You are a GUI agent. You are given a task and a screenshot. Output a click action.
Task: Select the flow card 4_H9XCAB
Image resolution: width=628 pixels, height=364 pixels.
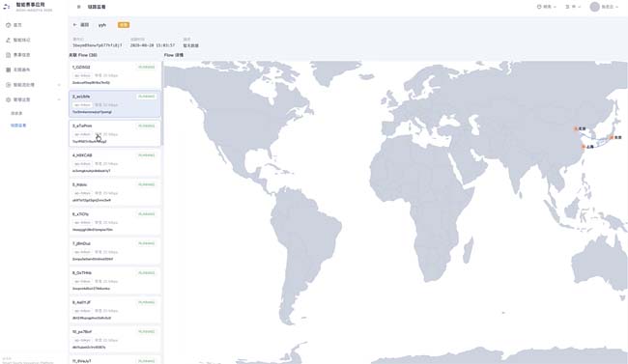[115, 163]
